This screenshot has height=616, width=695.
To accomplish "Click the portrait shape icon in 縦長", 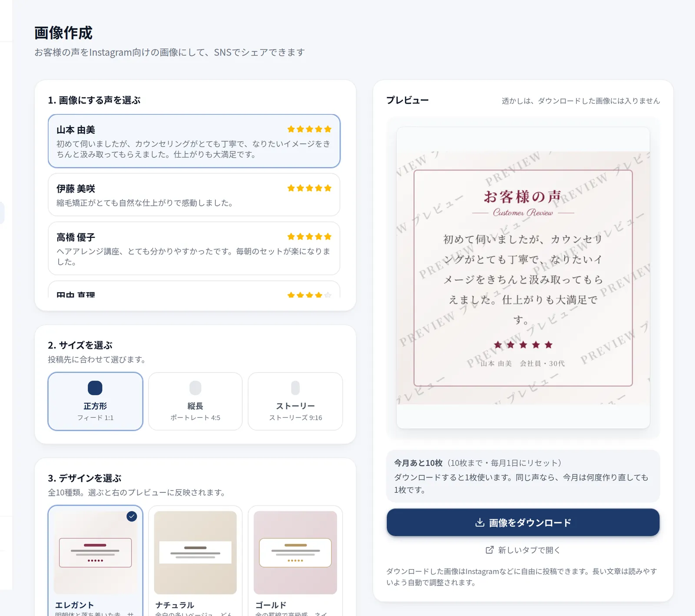I will [x=195, y=388].
